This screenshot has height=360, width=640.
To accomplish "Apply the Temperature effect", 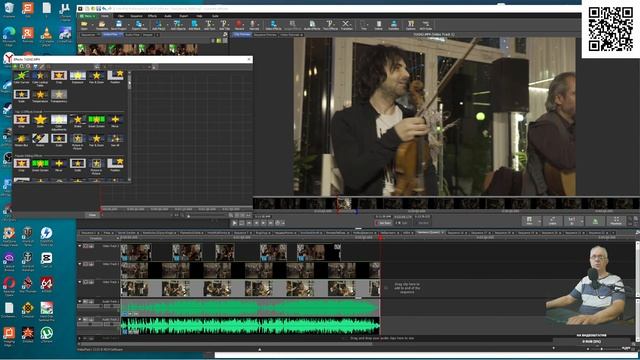I will point(40,95).
